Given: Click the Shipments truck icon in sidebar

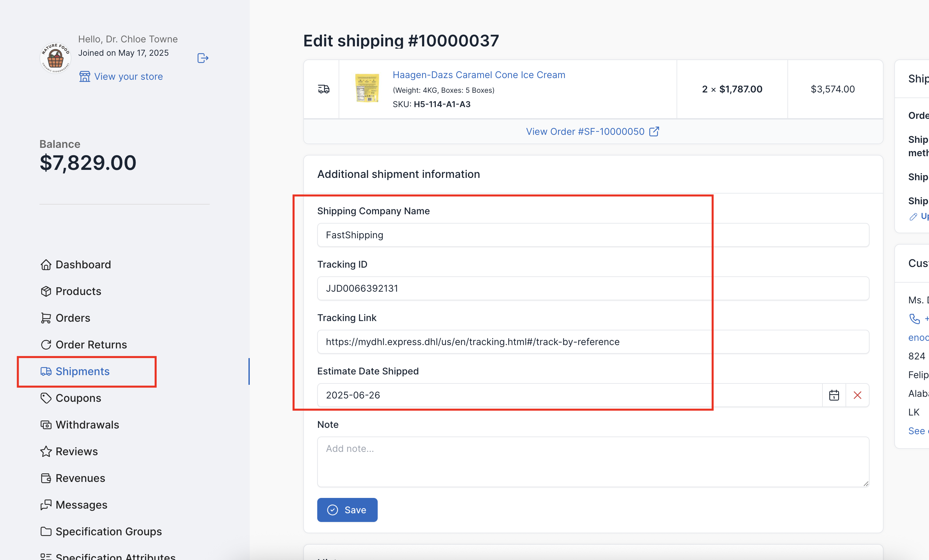Looking at the screenshot, I should tap(46, 371).
